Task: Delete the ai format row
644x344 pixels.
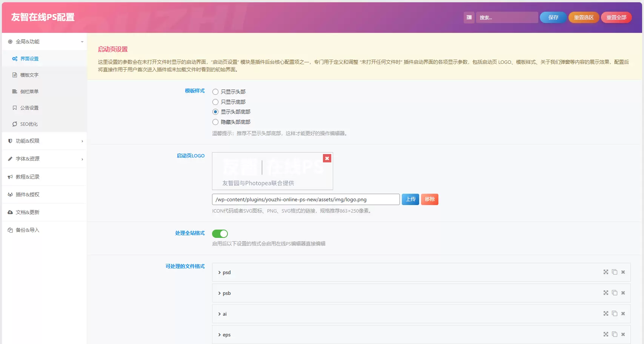Action: click(x=623, y=313)
